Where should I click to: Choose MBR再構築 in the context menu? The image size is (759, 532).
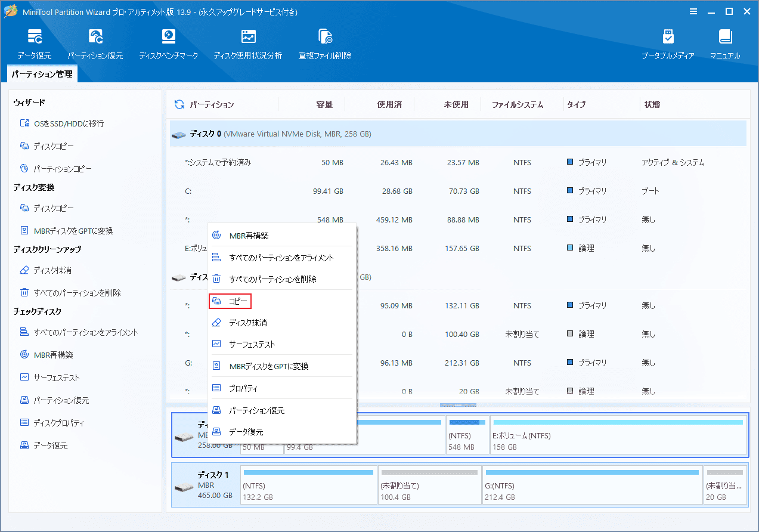(282, 236)
